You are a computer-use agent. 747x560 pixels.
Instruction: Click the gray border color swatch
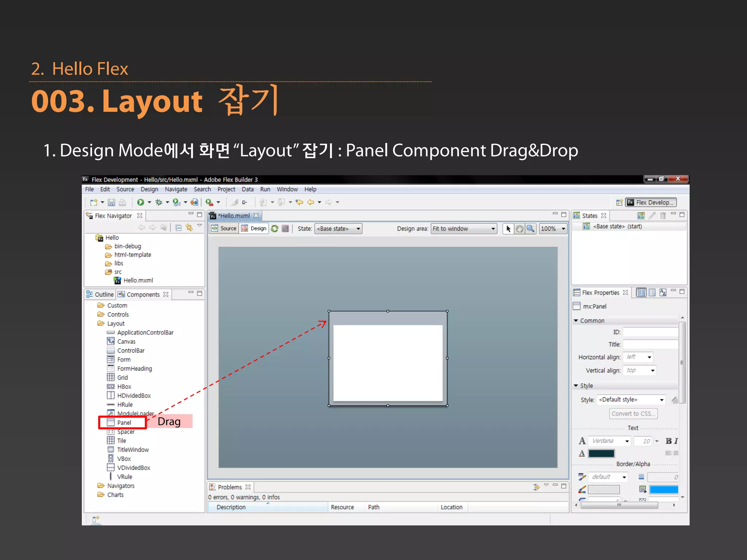(604, 489)
